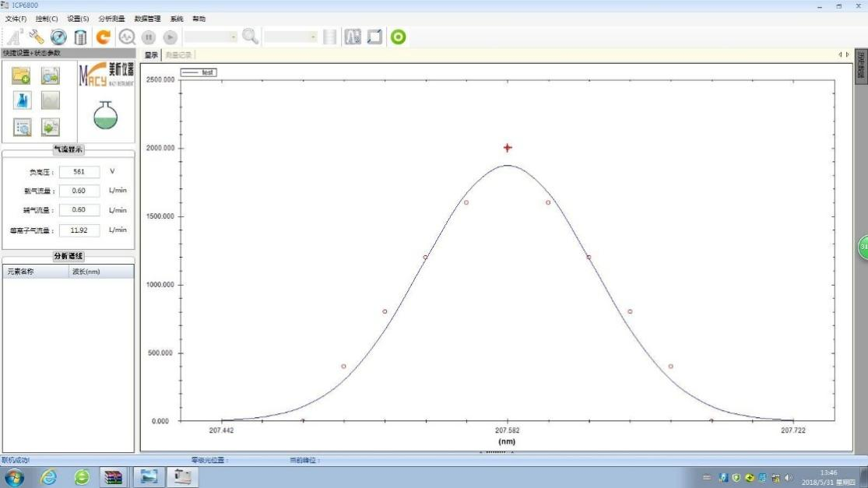Viewport: 868px width, 488px height.
Task: Open the 分析测量 menu
Action: [x=111, y=19]
